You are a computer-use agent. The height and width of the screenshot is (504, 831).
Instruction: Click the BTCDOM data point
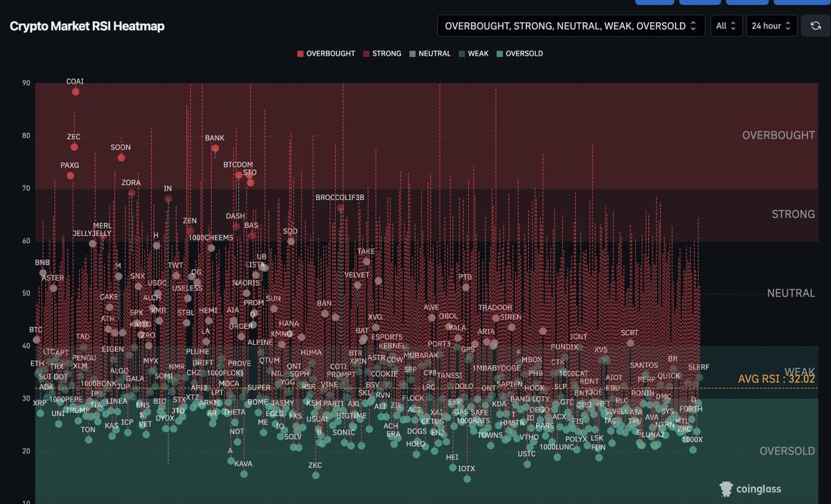239,175
